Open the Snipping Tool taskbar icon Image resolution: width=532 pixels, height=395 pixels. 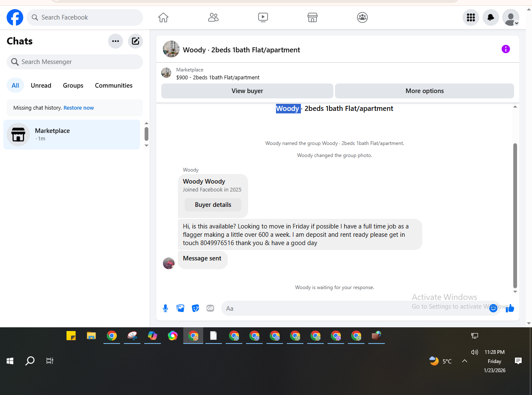pyautogui.click(x=132, y=336)
